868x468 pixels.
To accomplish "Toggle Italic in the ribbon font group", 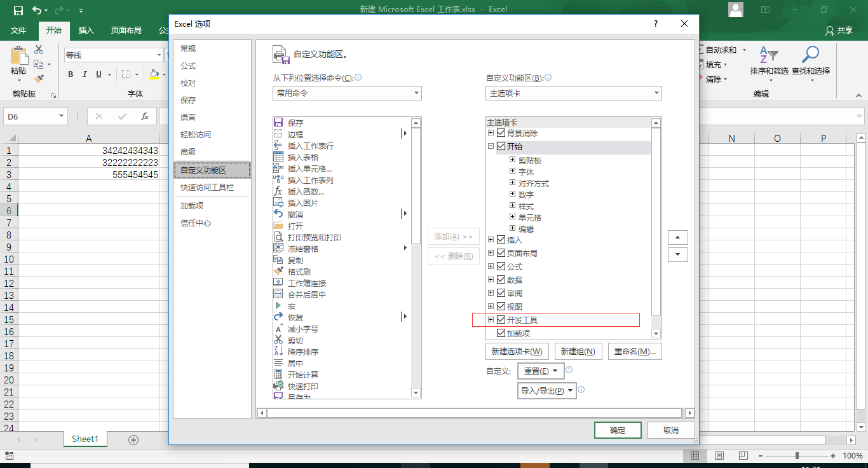I will coord(85,74).
